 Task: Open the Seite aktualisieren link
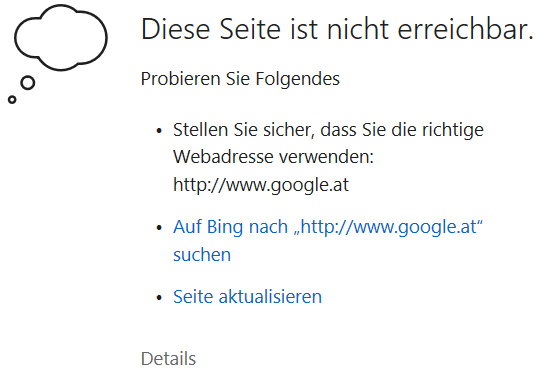pos(247,297)
